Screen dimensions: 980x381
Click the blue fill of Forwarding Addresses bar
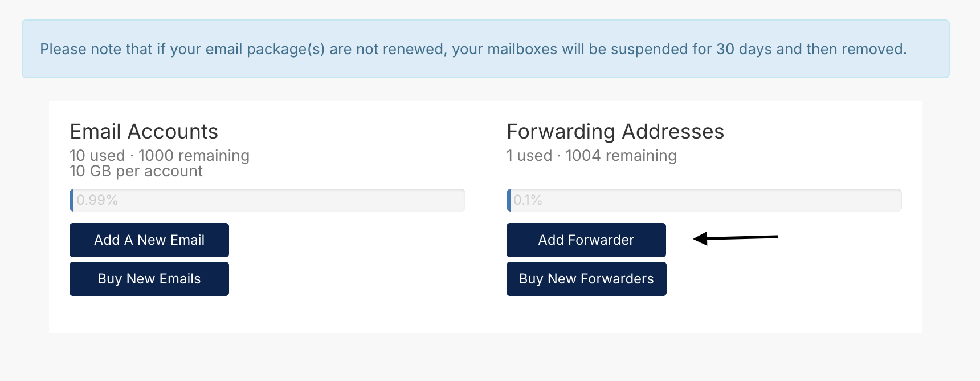pyautogui.click(x=509, y=200)
